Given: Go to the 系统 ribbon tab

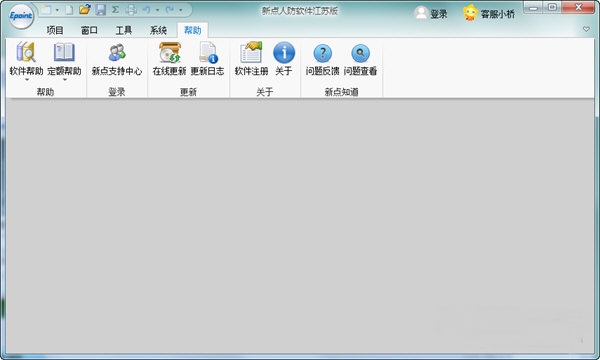Looking at the screenshot, I should tap(158, 30).
